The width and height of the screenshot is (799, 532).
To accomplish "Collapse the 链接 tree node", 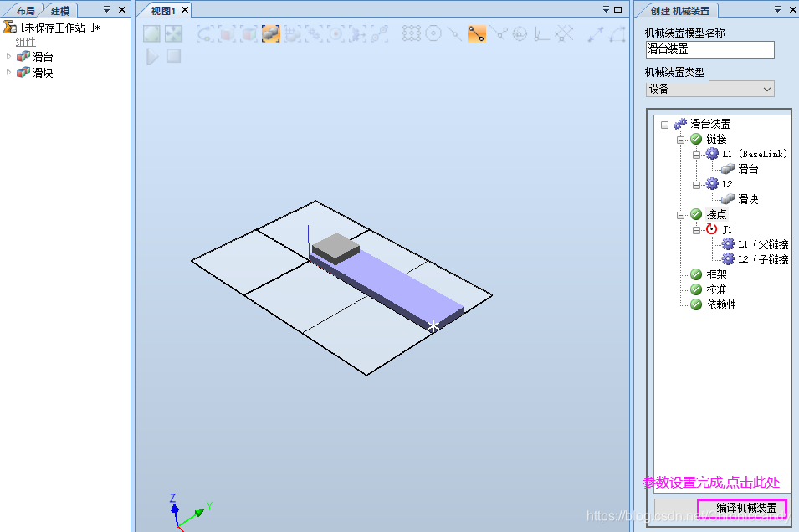I will 680,140.
